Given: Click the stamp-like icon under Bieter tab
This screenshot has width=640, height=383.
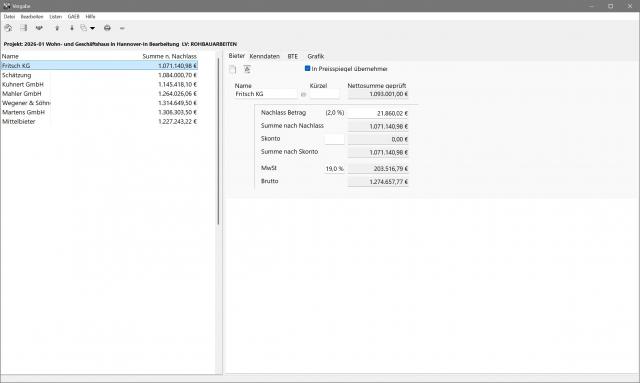Looking at the screenshot, I should (x=247, y=69).
